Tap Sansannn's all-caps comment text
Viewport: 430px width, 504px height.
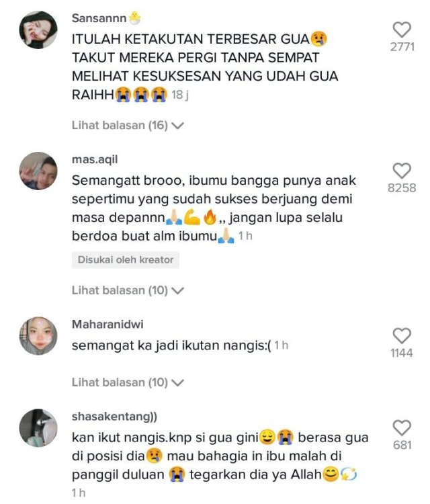click(x=205, y=67)
